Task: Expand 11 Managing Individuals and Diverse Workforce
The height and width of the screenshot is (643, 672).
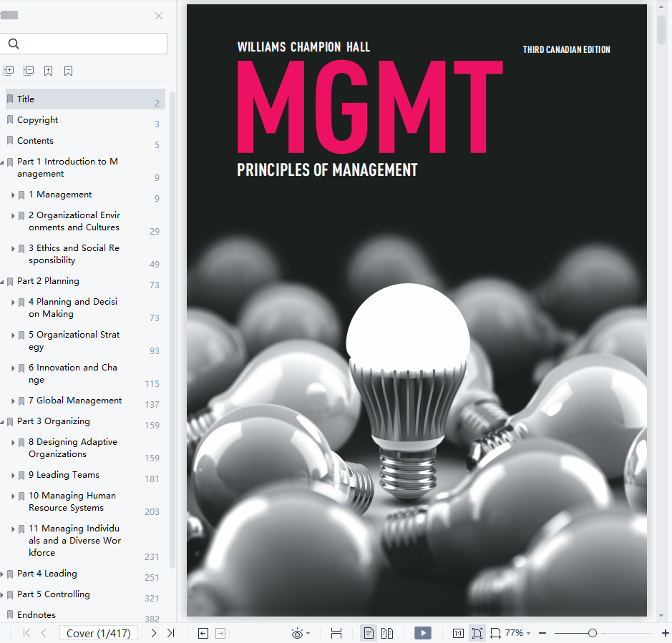Action: (x=13, y=529)
